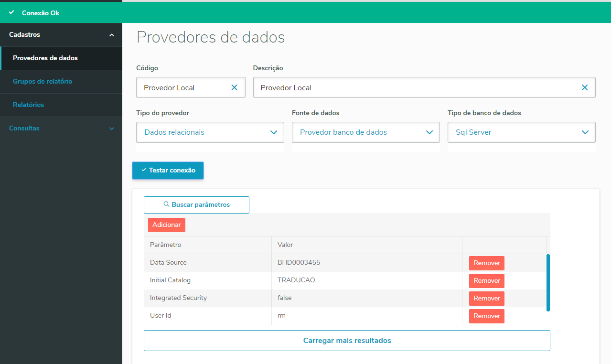
Task: Click the Cadastros sidebar header
Action: click(61, 35)
